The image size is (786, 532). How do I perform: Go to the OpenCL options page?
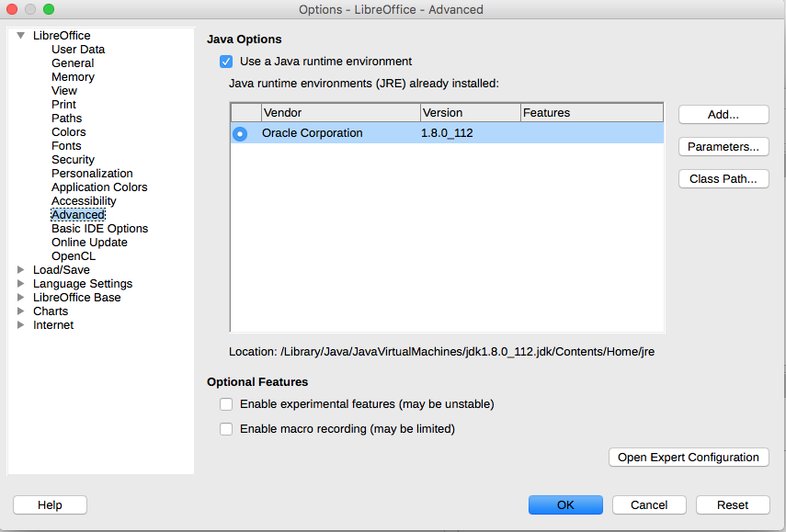tap(73, 255)
